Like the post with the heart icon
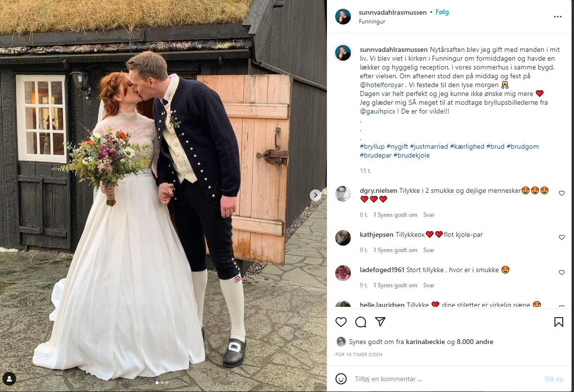Screen dimensions: 574x392 pyautogui.click(x=341, y=322)
